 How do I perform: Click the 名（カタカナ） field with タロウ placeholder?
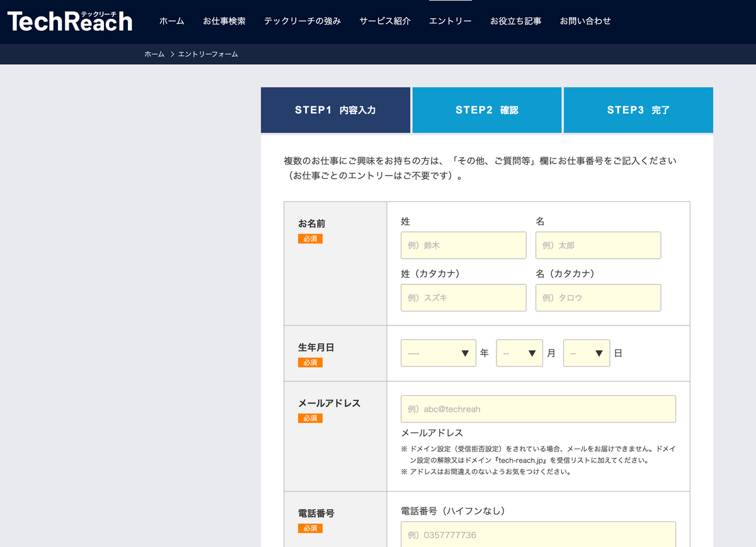[598, 298]
